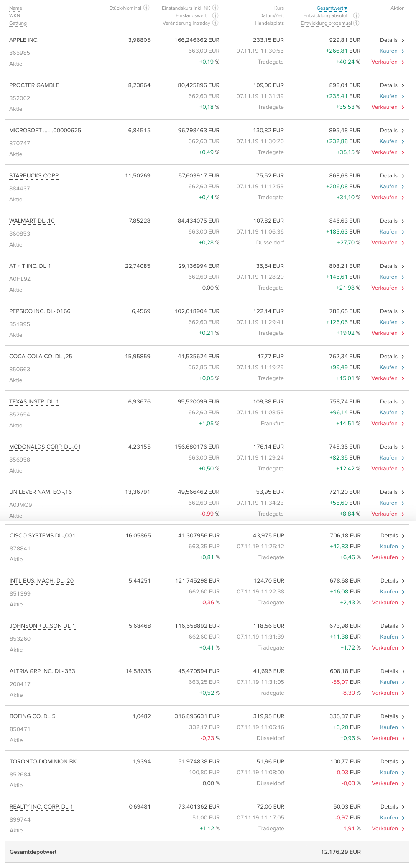The width and height of the screenshot is (416, 868).
Task: Open the CISCO SYSTEMS DL-,001 link
Action: coord(43,536)
